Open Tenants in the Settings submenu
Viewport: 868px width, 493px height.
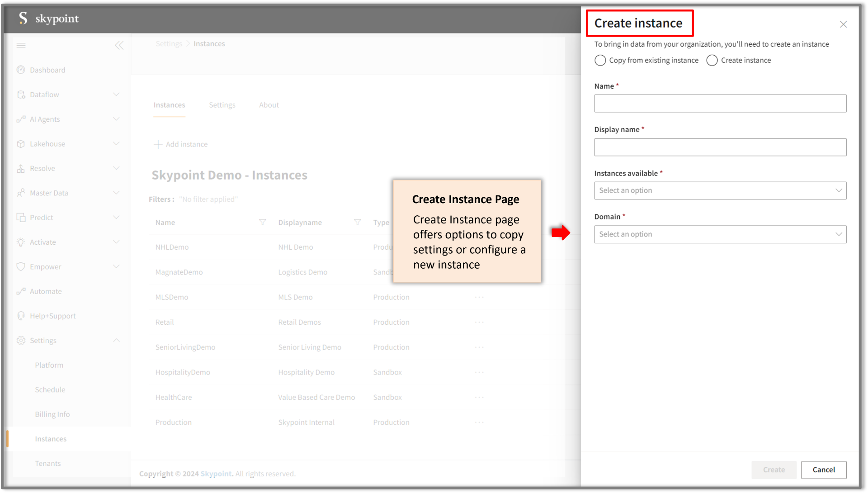48,463
